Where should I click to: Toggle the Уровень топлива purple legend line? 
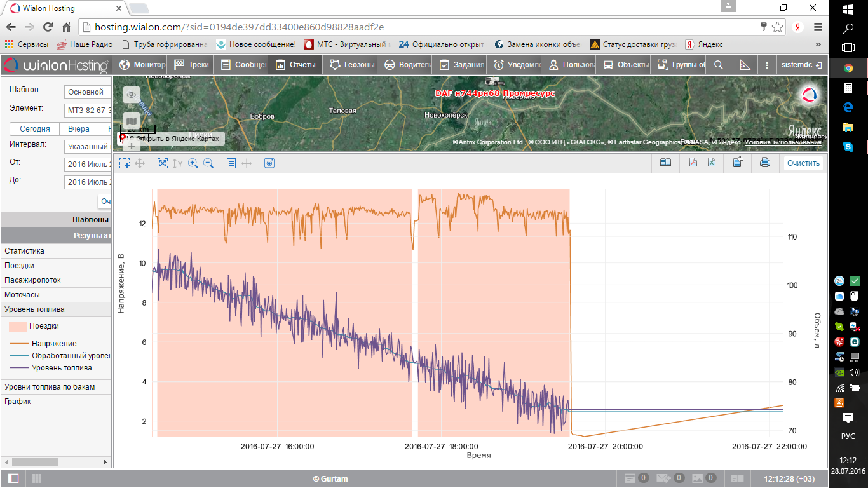point(62,368)
